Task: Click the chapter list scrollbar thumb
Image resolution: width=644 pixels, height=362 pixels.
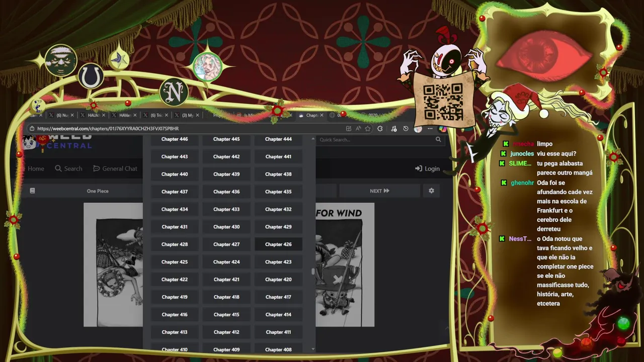Action: tap(313, 271)
